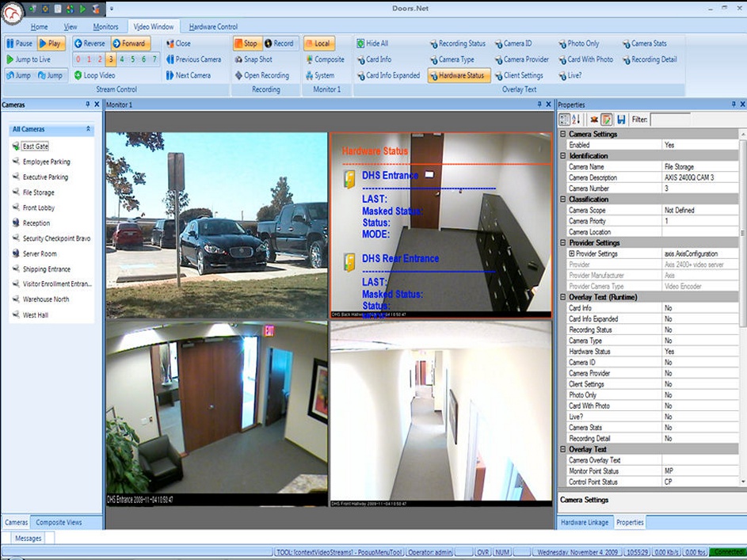
Task: Select Local in the Monitor 1 group
Action: pyautogui.click(x=318, y=44)
